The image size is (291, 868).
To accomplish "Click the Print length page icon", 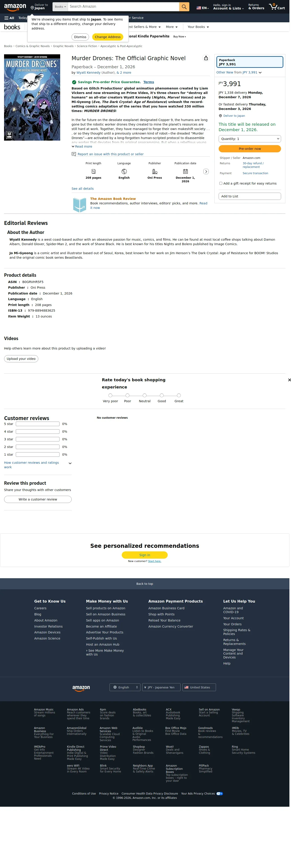I will (x=93, y=171).
